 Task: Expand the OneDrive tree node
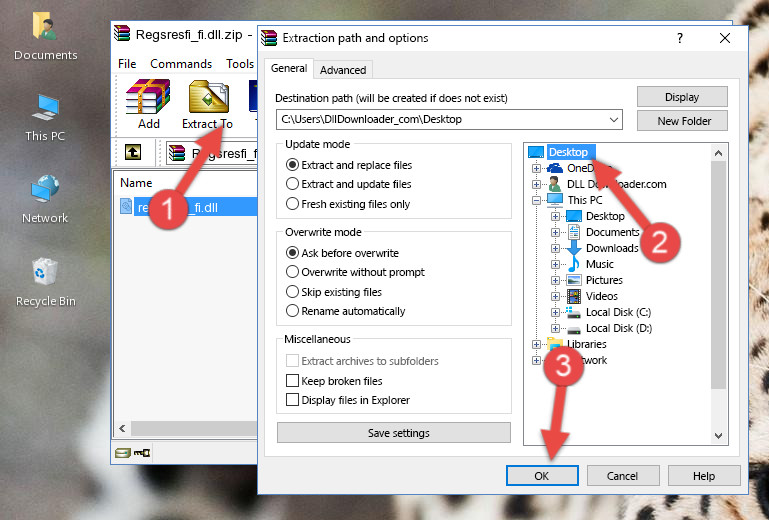click(x=537, y=168)
